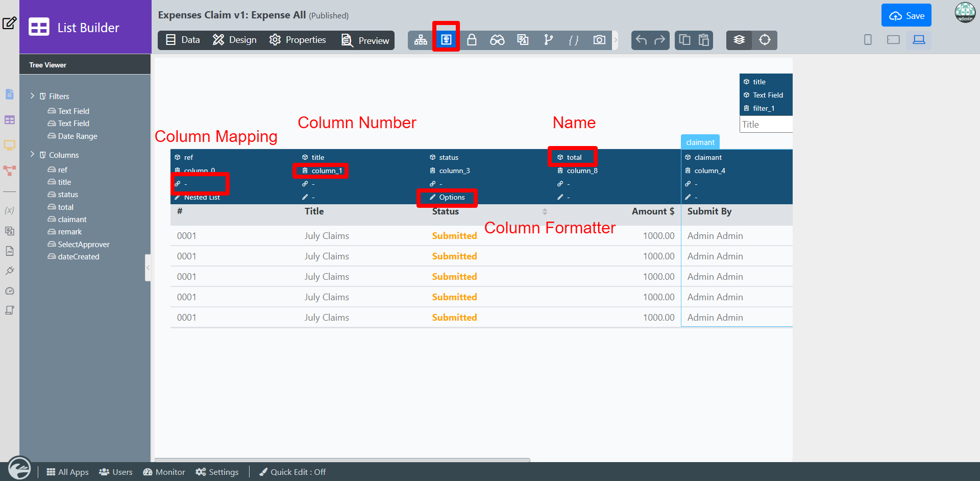
Task: Click the paste clipboard icon
Action: [x=704, y=40]
